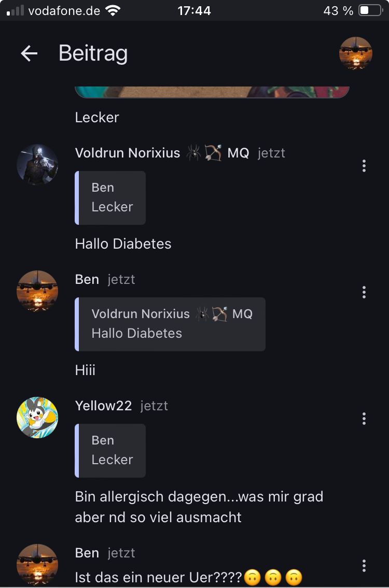The image size is (389, 588).
Task: Tap Ben's avatar on the latest comment
Action: [x=37, y=564]
